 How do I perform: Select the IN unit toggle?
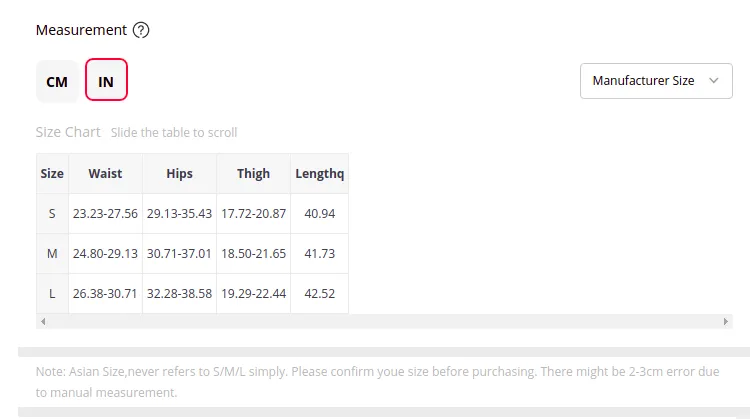point(106,80)
